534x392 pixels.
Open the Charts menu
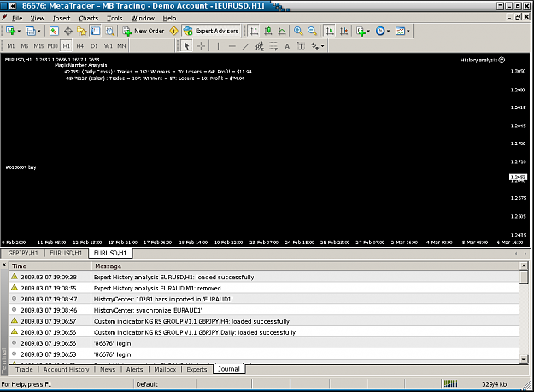click(x=89, y=19)
